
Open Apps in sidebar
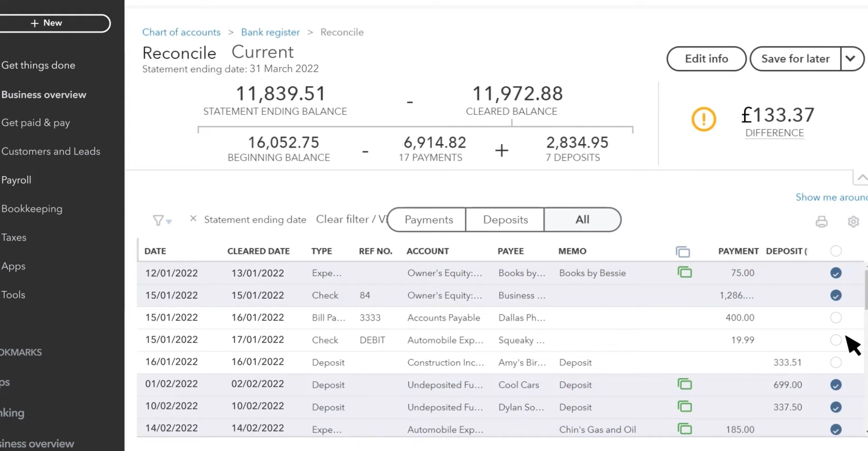(13, 266)
